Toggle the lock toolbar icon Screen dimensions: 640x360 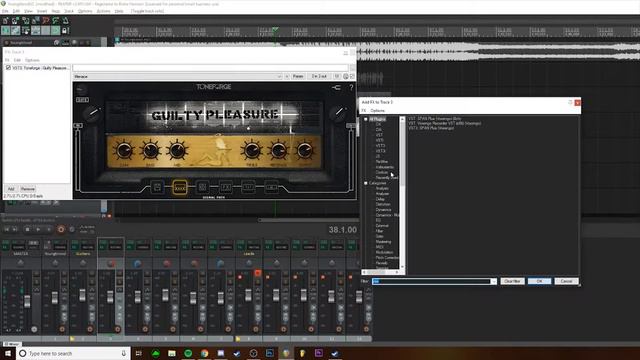pos(65,31)
